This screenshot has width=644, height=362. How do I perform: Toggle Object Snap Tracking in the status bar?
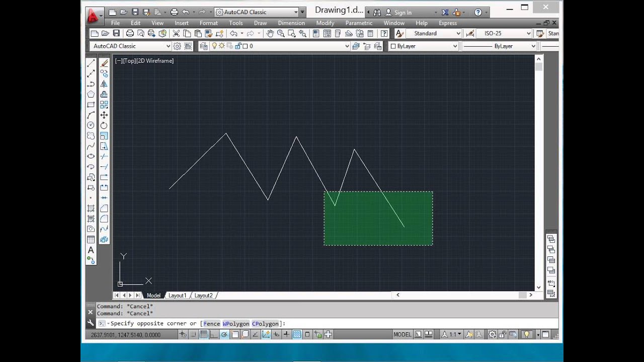256,334
